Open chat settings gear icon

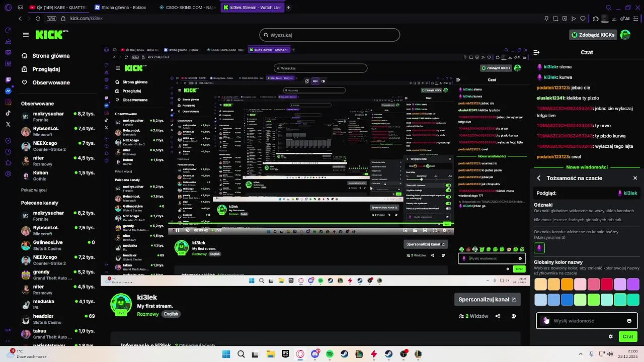611,336
